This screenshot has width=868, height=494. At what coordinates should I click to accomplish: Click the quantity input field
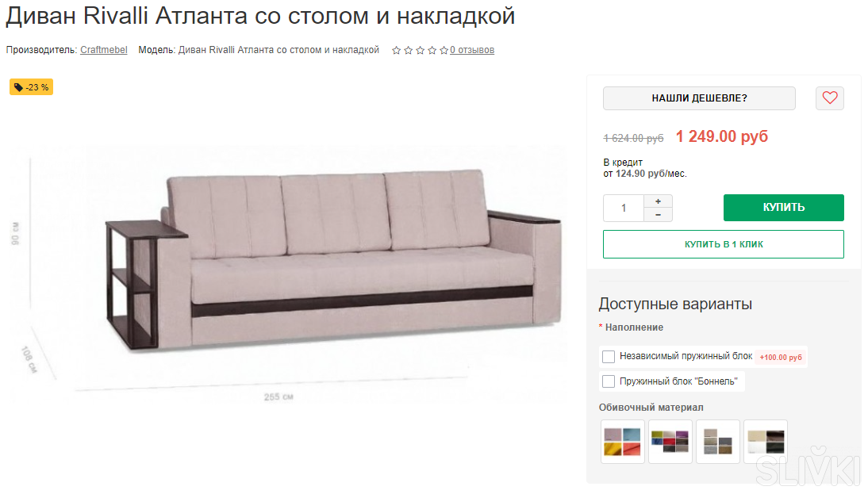tap(624, 208)
